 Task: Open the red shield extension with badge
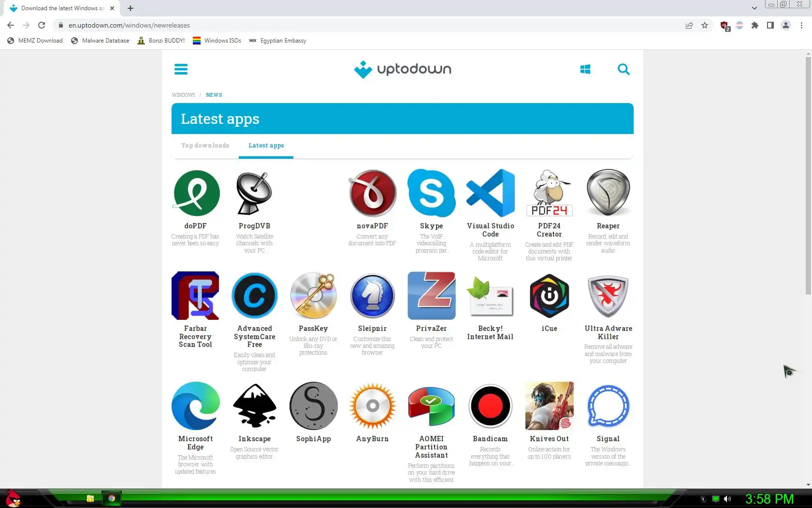[725, 26]
